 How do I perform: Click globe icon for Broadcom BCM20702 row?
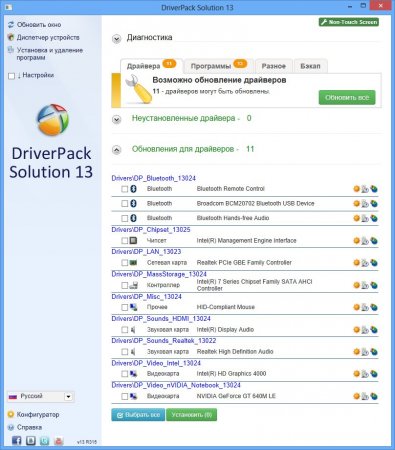point(374,203)
